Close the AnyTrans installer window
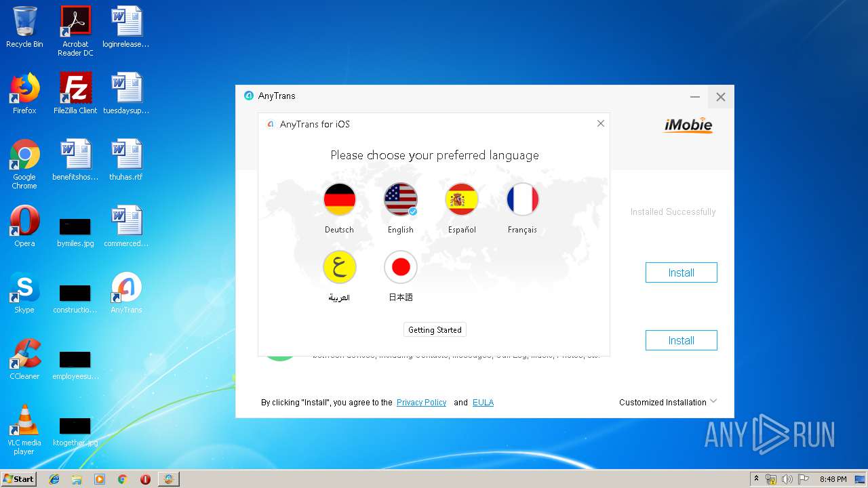Screen dimensions: 868x488 tap(721, 97)
